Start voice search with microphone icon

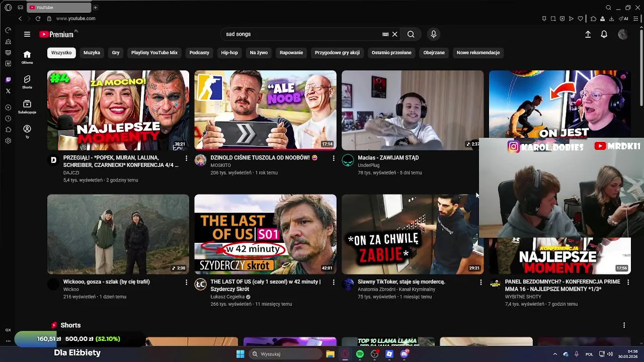[x=434, y=34]
